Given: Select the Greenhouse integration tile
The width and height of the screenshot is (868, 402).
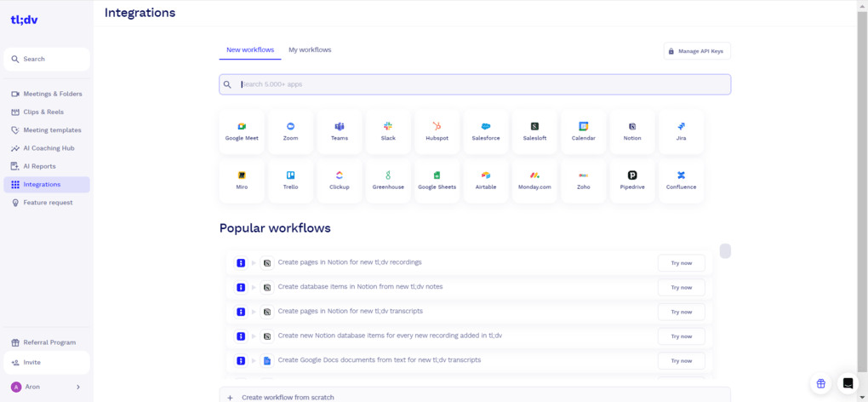Looking at the screenshot, I should click(x=388, y=181).
